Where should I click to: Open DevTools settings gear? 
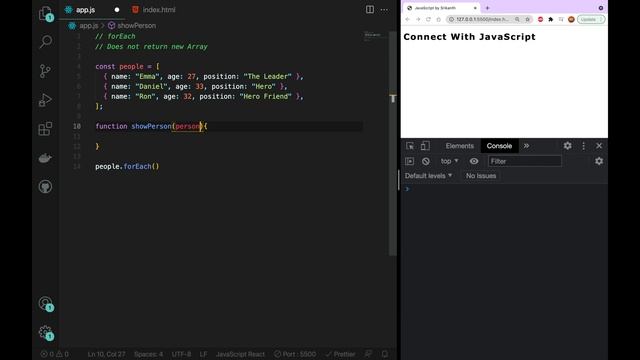pyautogui.click(x=567, y=146)
